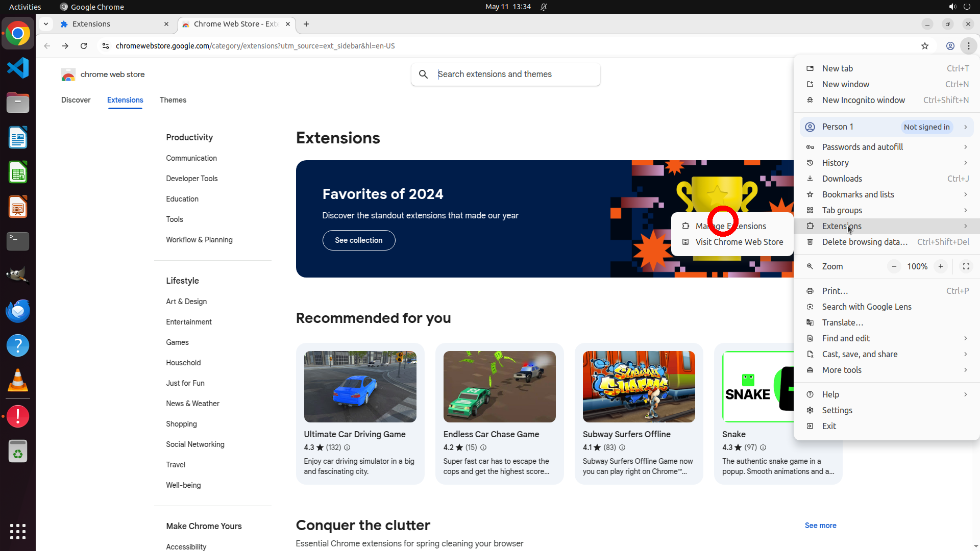Click the new tab plus icon

[306, 24]
